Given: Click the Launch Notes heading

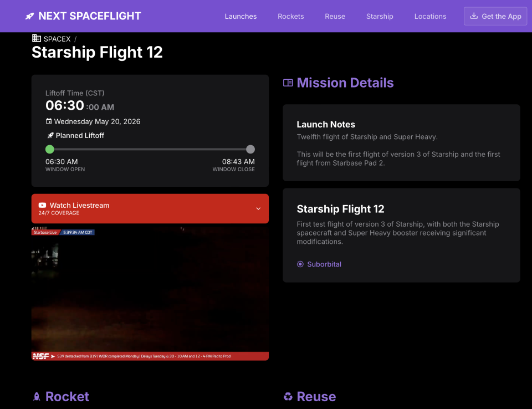Looking at the screenshot, I should click(326, 125).
